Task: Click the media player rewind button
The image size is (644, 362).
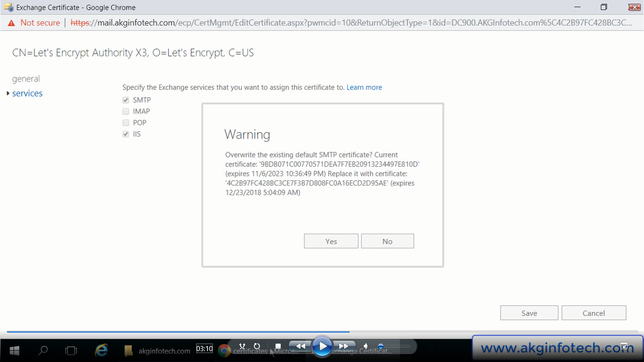Action: [301, 347]
